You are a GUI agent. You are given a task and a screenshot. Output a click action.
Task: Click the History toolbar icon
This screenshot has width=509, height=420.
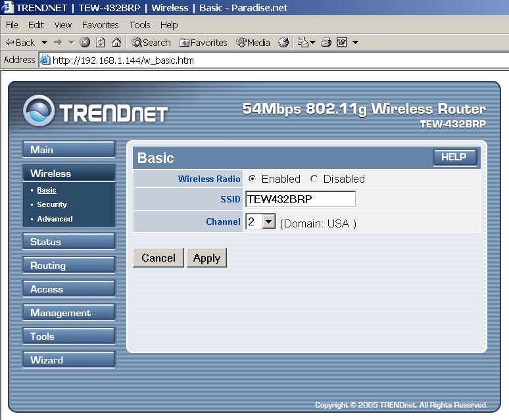[283, 42]
